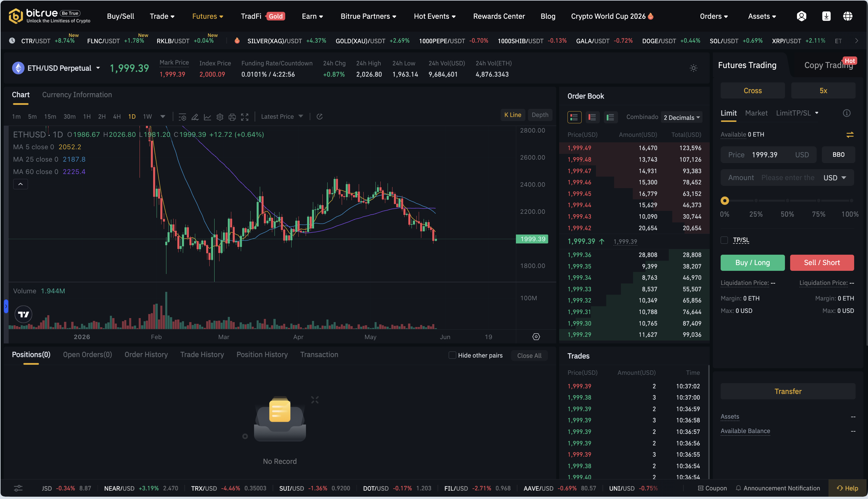This screenshot has height=499, width=868.
Task: Open the Order History tab
Action: tap(146, 354)
